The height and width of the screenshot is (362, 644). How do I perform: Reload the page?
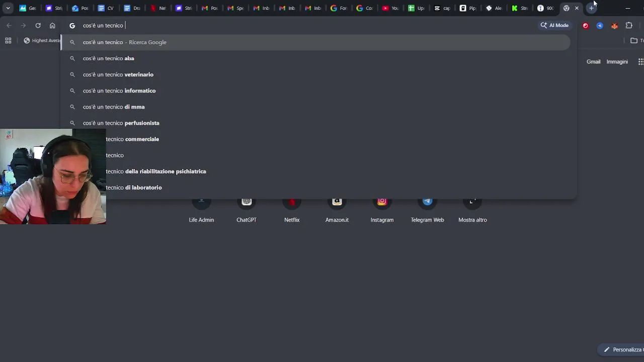coord(38,25)
